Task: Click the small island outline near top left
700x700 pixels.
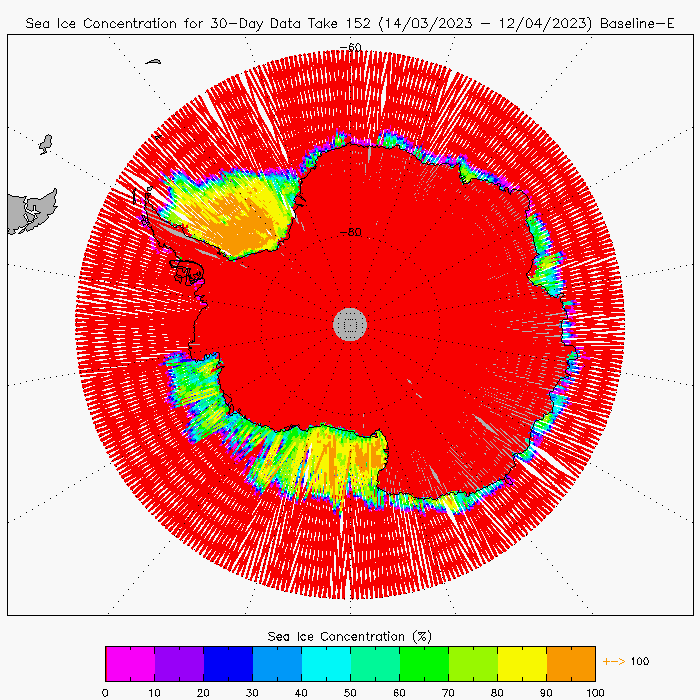Action: pos(46,145)
